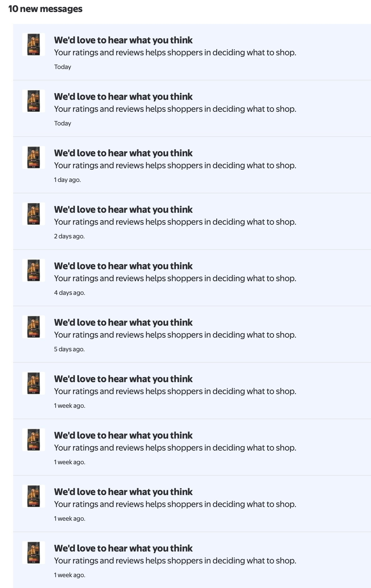Screen dimensions: 371x588
Task: Open message title from 2 days ago
Action: click(x=123, y=210)
